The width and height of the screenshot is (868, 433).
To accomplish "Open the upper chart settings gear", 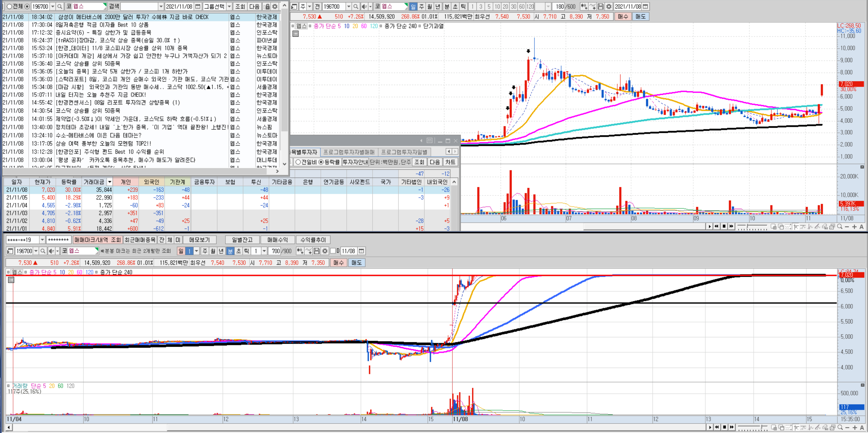I will click(x=609, y=7).
